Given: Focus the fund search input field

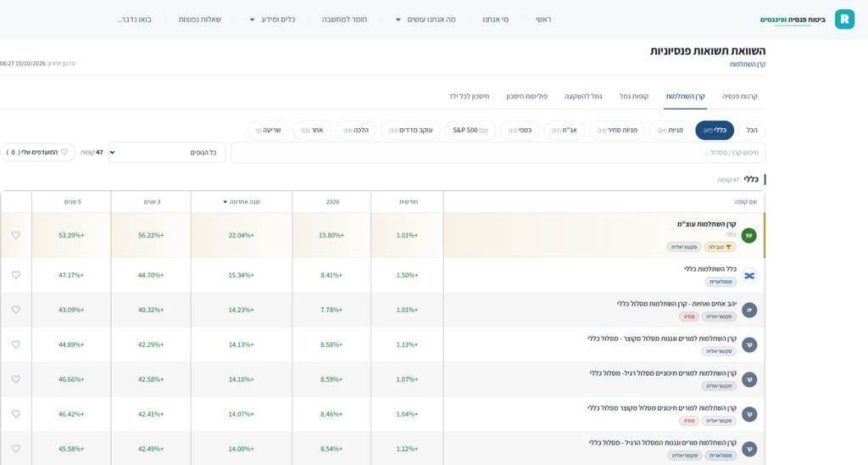Looking at the screenshot, I should 498,153.
